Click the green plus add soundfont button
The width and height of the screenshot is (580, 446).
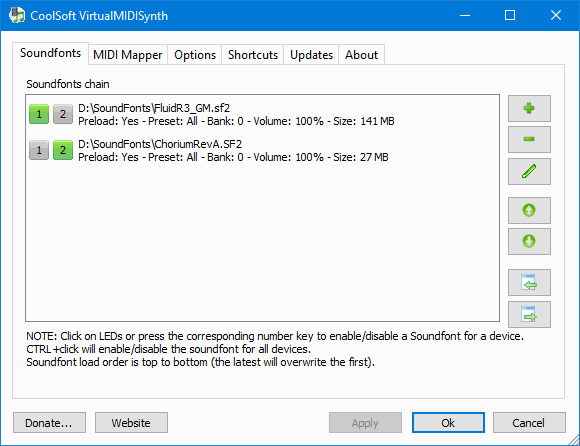[x=529, y=108]
